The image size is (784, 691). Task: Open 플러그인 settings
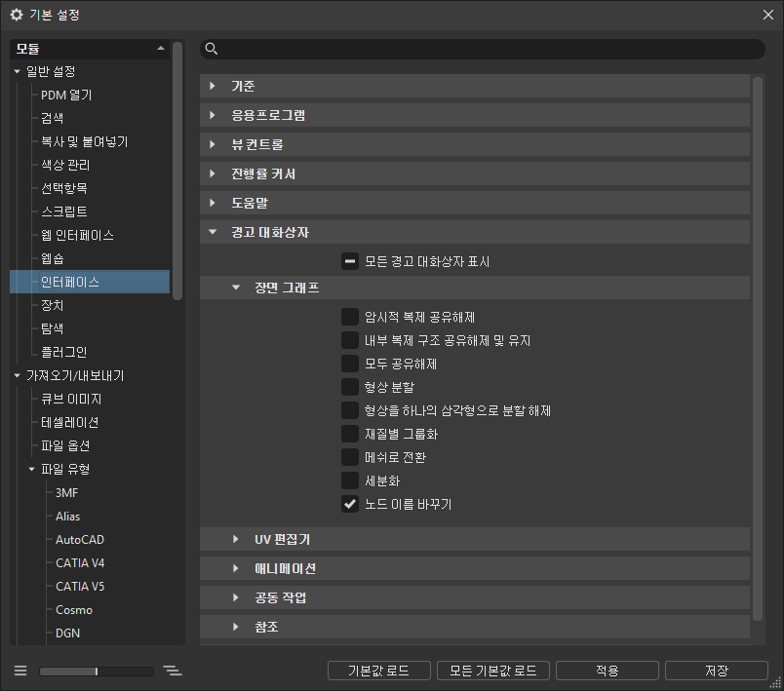[64, 352]
